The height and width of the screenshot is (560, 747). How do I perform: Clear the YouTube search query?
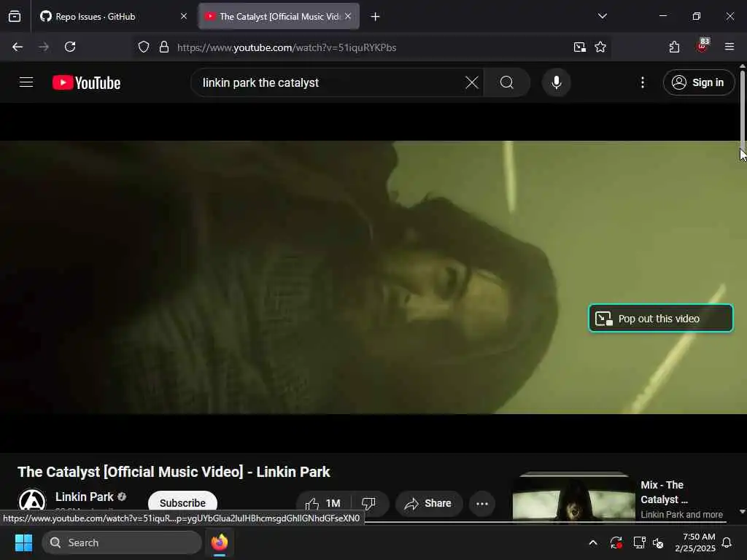point(472,83)
